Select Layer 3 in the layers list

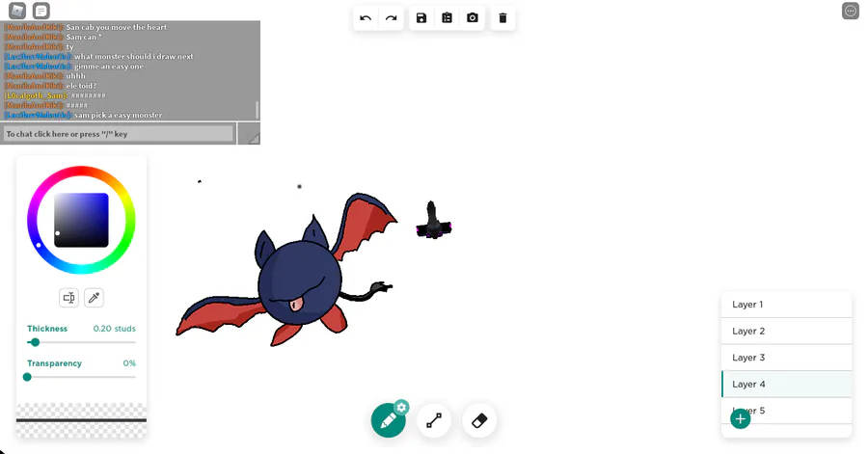786,358
